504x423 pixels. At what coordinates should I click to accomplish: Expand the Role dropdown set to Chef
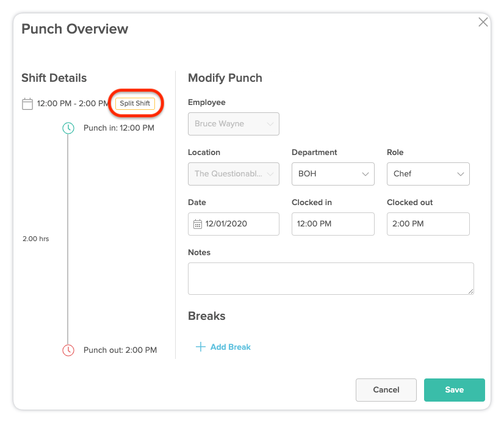click(428, 174)
